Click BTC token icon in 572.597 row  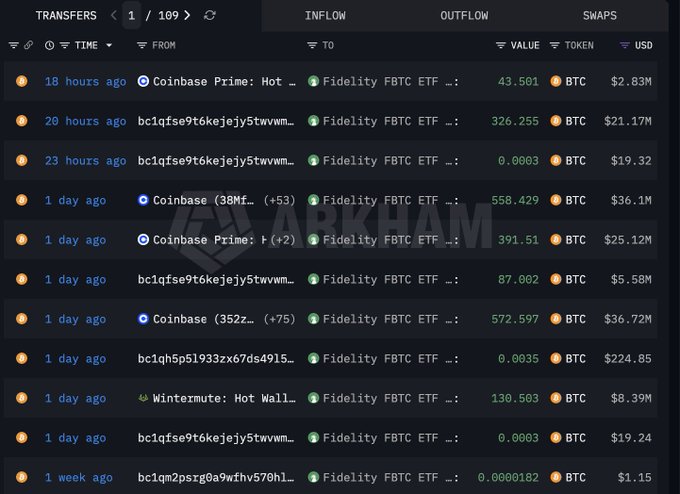(556, 319)
